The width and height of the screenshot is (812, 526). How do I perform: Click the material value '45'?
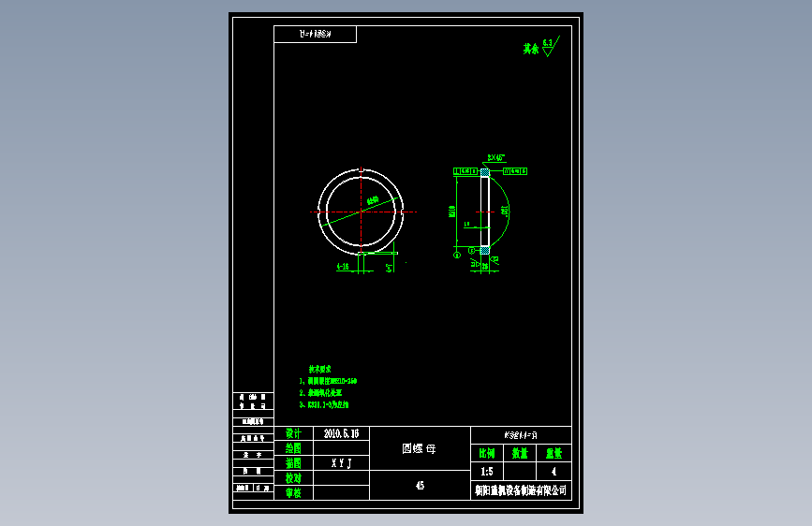(420, 485)
